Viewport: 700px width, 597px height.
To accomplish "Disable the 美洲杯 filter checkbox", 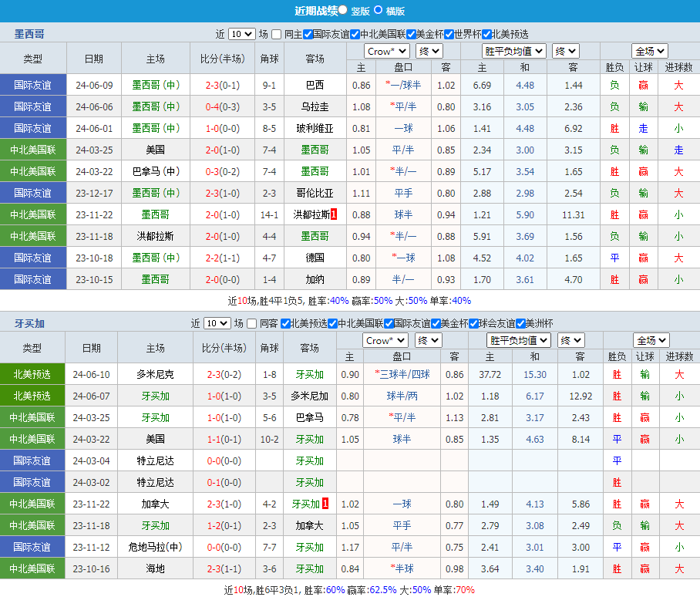I will 520,323.
